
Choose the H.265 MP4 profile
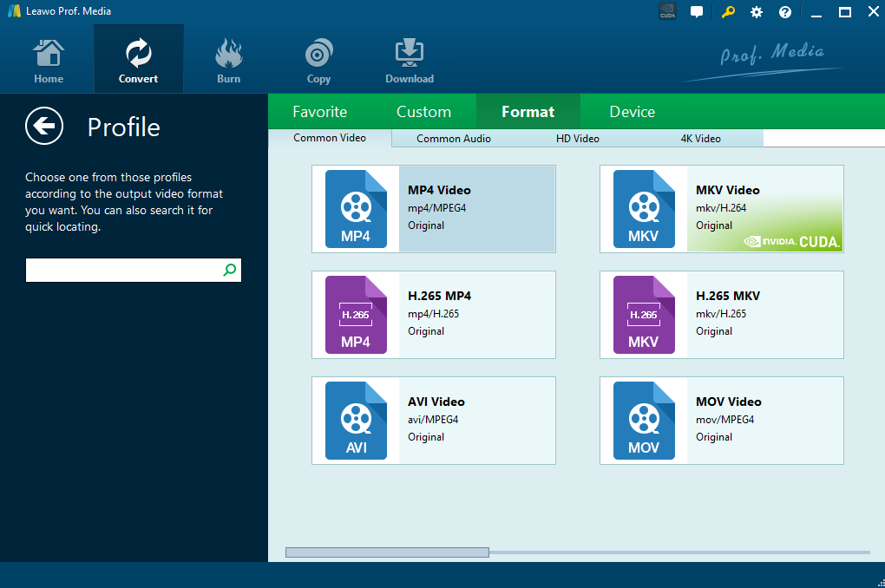click(433, 315)
